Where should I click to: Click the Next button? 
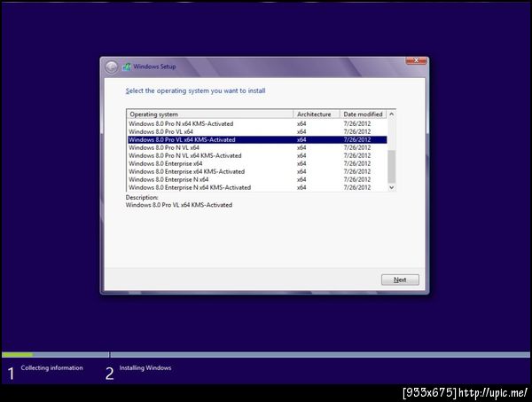[400, 280]
